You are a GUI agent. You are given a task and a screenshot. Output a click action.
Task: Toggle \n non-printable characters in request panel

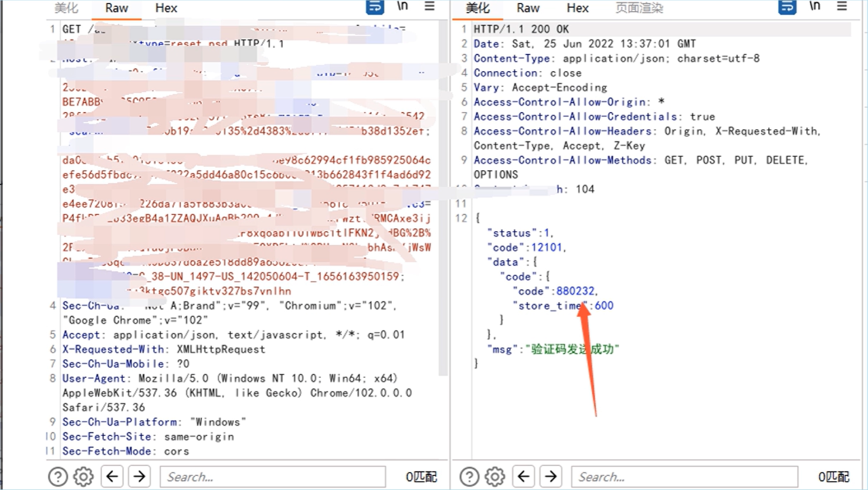[x=402, y=6]
